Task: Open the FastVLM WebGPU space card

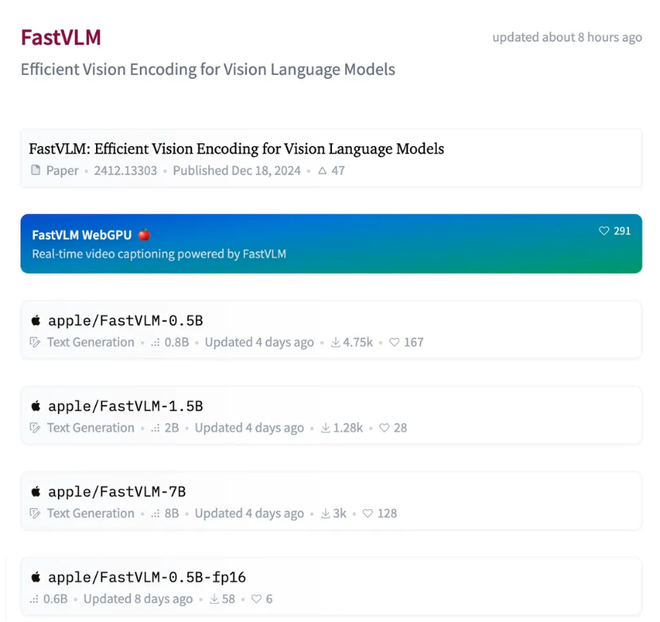Action: [330, 243]
